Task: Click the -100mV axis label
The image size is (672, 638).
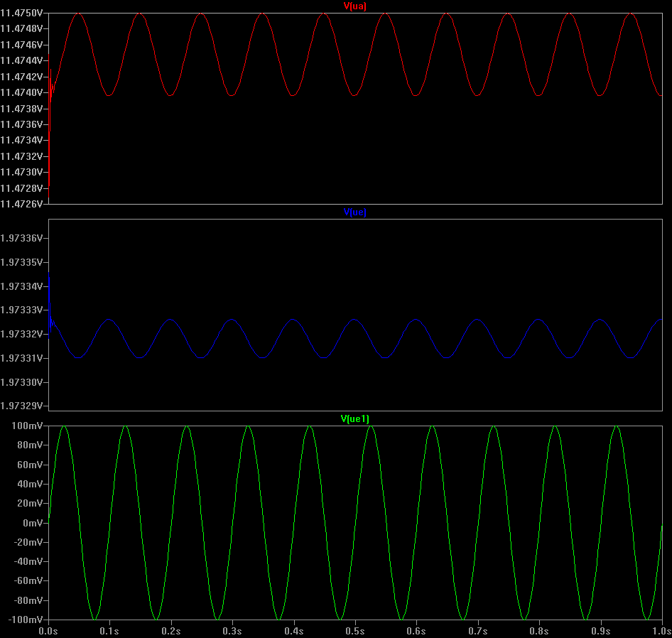Action: point(26,620)
